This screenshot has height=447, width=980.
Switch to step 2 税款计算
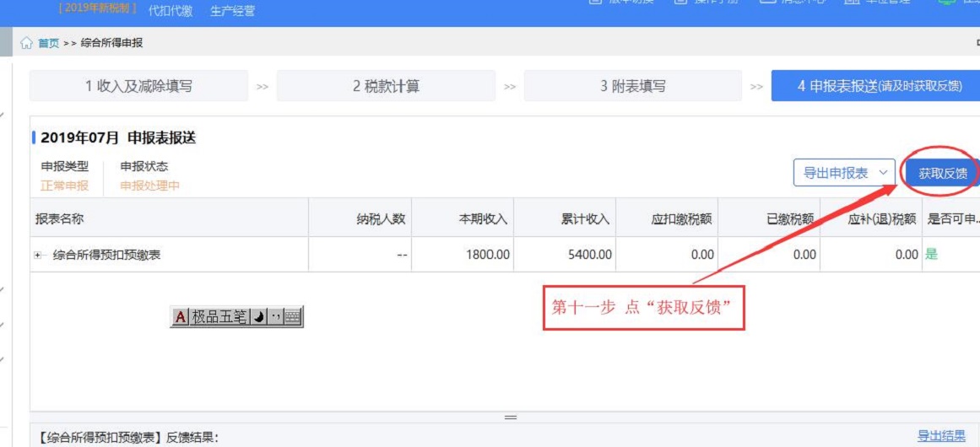coord(386,86)
